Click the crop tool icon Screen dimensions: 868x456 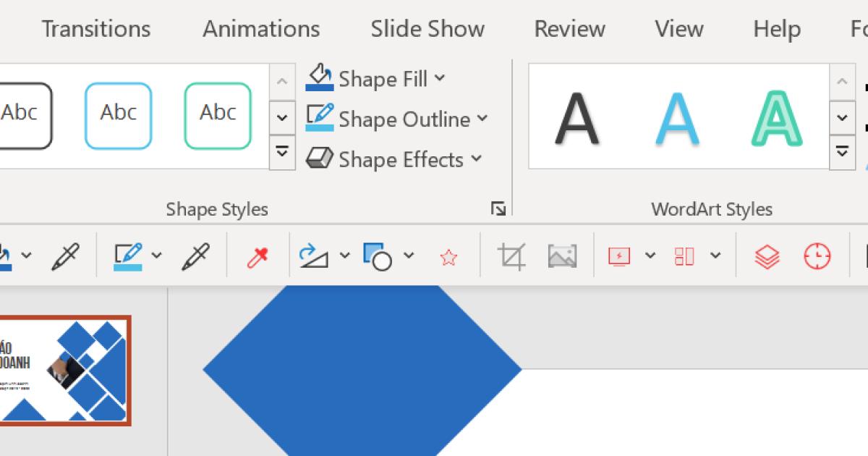[x=511, y=256]
